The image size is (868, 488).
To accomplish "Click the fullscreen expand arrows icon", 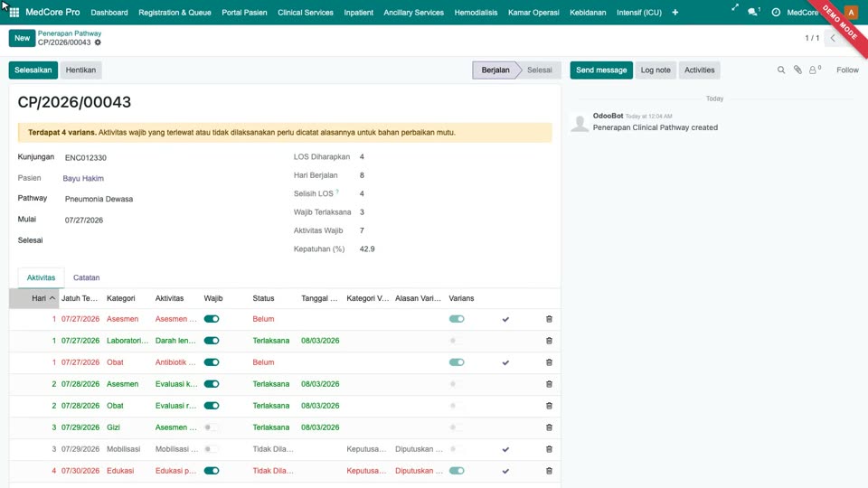I will point(734,8).
